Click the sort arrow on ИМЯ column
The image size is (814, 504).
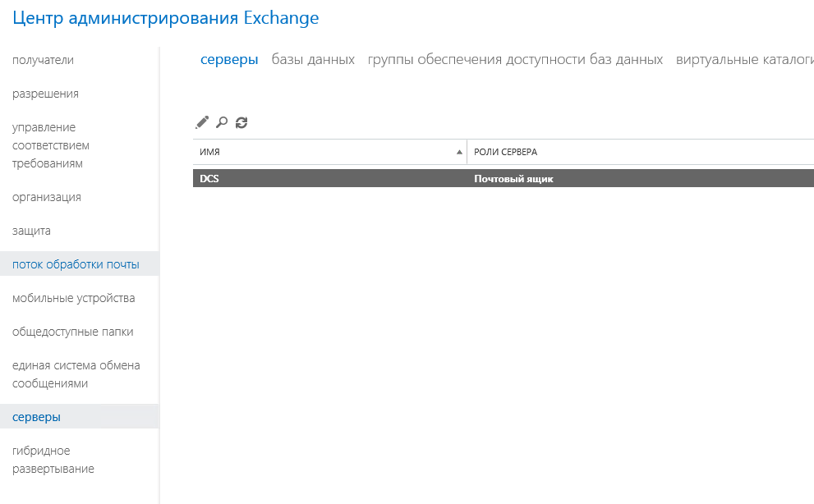point(459,152)
